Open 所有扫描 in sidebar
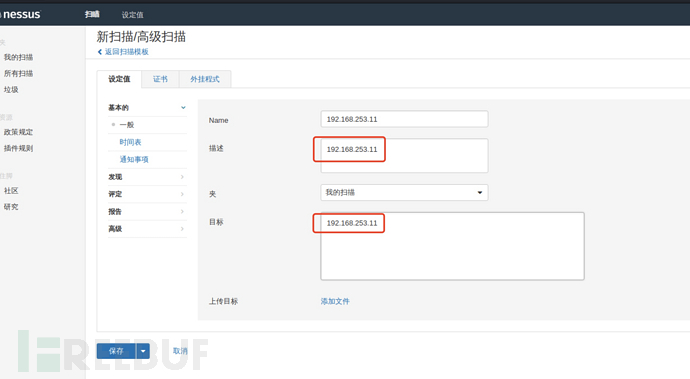Image resolution: width=690 pixels, height=379 pixels. pos(18,74)
